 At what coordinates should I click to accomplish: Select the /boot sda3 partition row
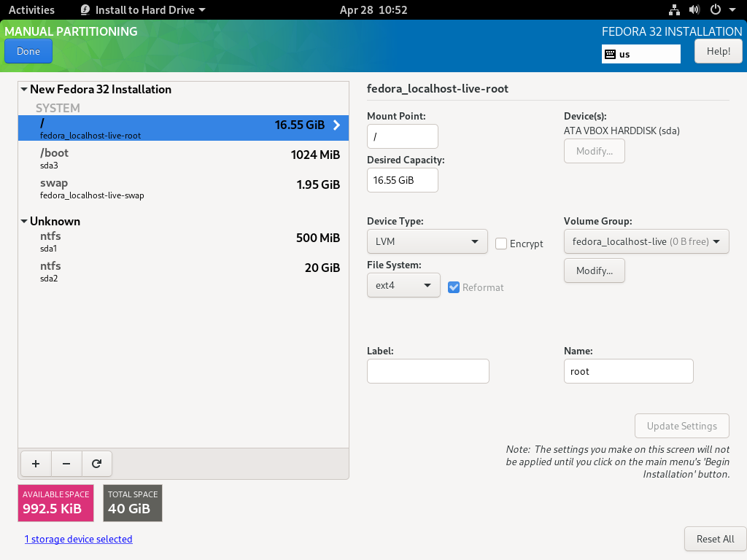click(x=183, y=158)
